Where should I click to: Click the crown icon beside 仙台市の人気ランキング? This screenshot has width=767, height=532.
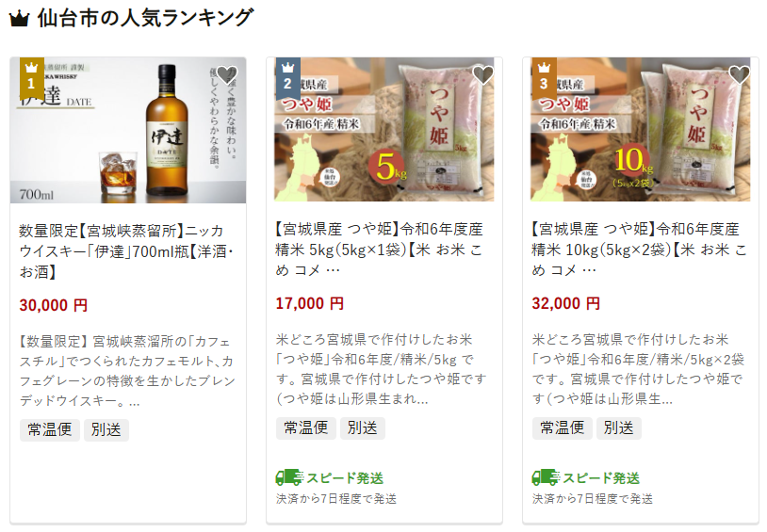pyautogui.click(x=19, y=20)
